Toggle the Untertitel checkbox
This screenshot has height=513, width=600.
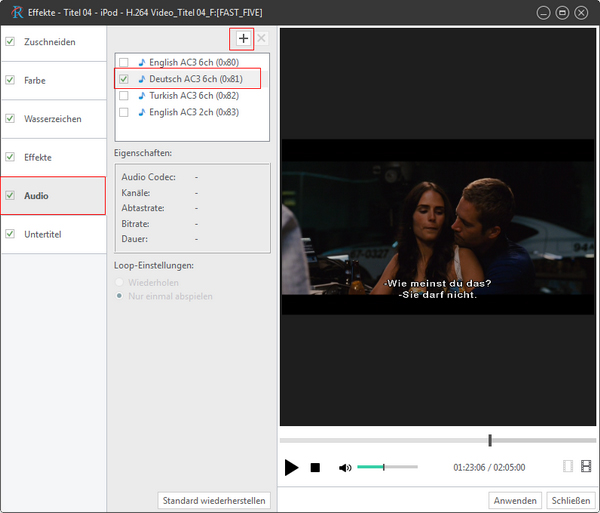(x=10, y=234)
